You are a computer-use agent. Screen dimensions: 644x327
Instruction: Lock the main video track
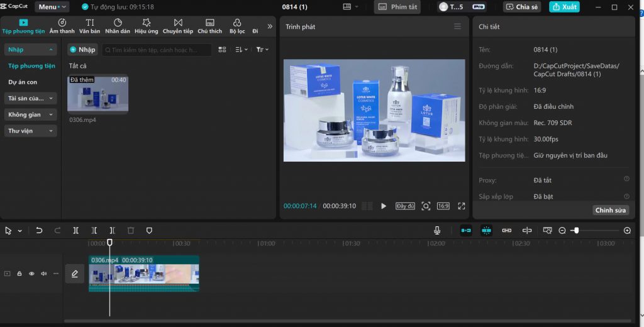[19, 274]
